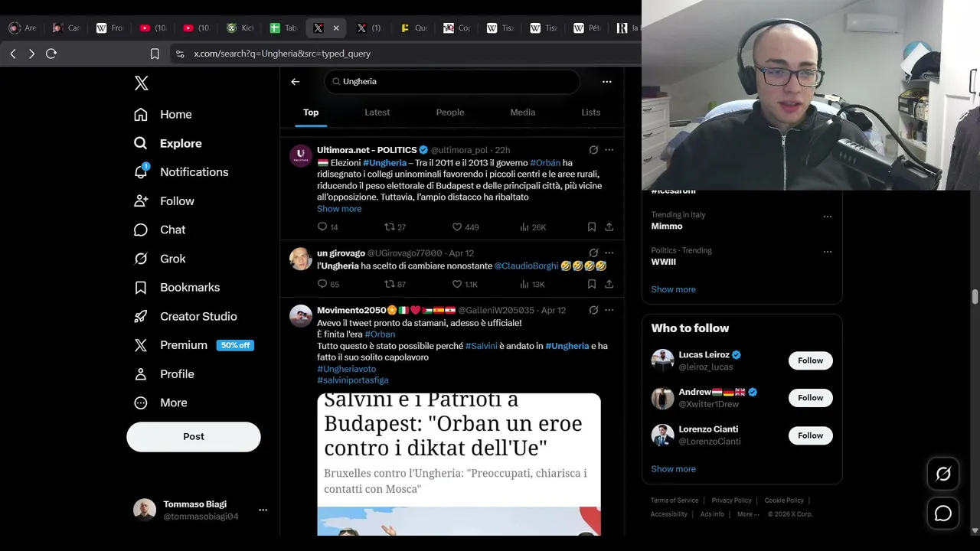
Task: Like the un girovago post
Action: [x=464, y=284]
